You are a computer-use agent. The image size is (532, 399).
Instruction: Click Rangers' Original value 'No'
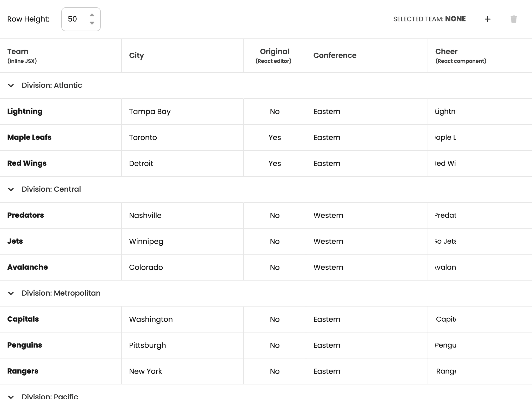(x=275, y=371)
